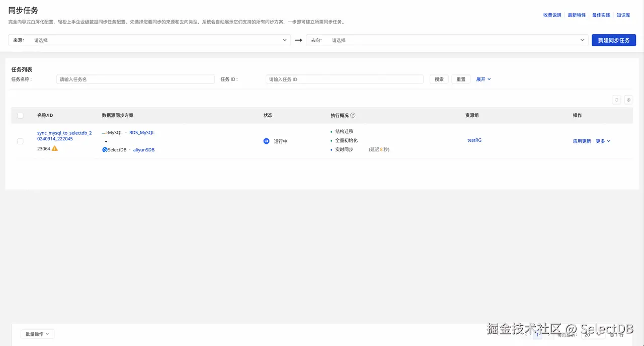Click task ID 23064

(44, 149)
